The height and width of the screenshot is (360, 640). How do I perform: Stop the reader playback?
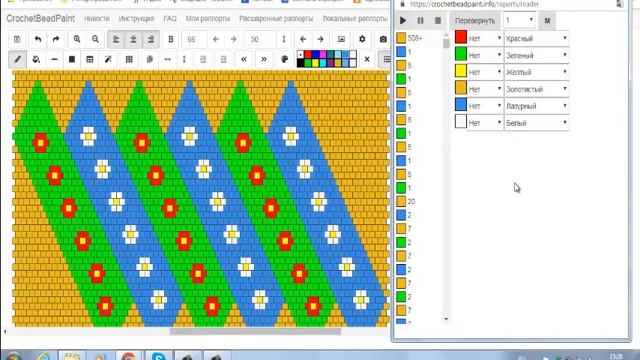(438, 20)
